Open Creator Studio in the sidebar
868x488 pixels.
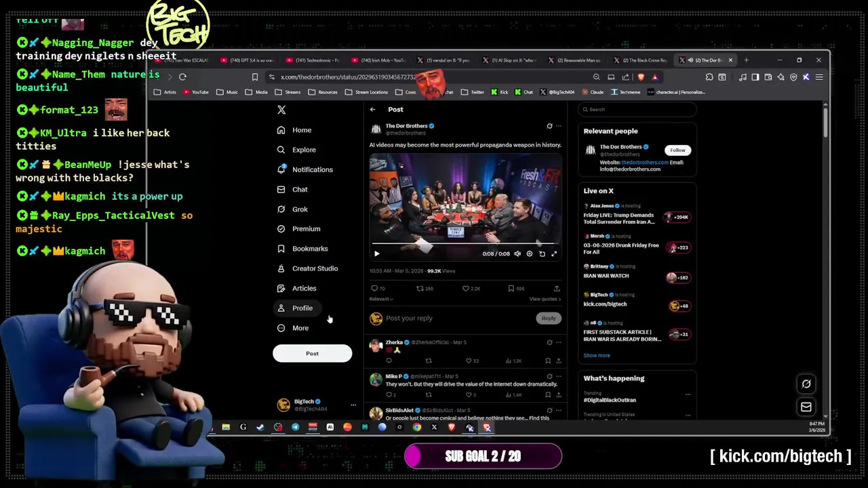[307, 268]
